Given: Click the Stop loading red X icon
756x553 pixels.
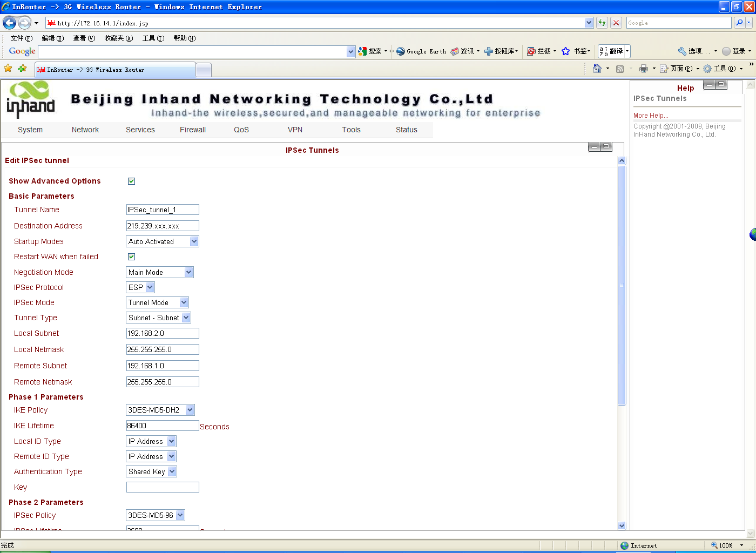Looking at the screenshot, I should tap(616, 23).
